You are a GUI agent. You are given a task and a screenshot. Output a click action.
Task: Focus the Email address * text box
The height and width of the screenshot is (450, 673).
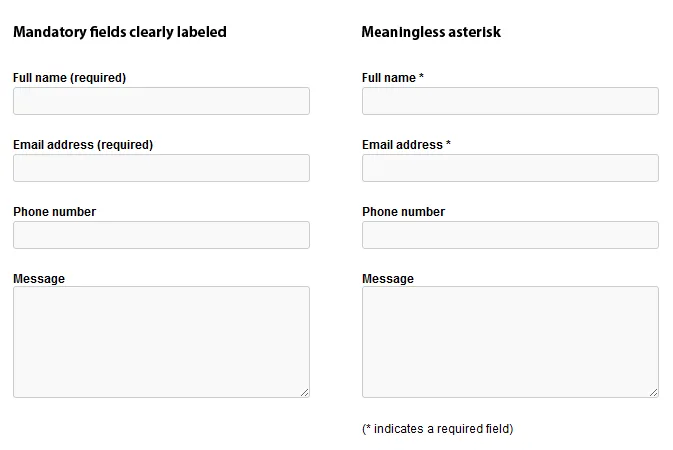point(510,168)
